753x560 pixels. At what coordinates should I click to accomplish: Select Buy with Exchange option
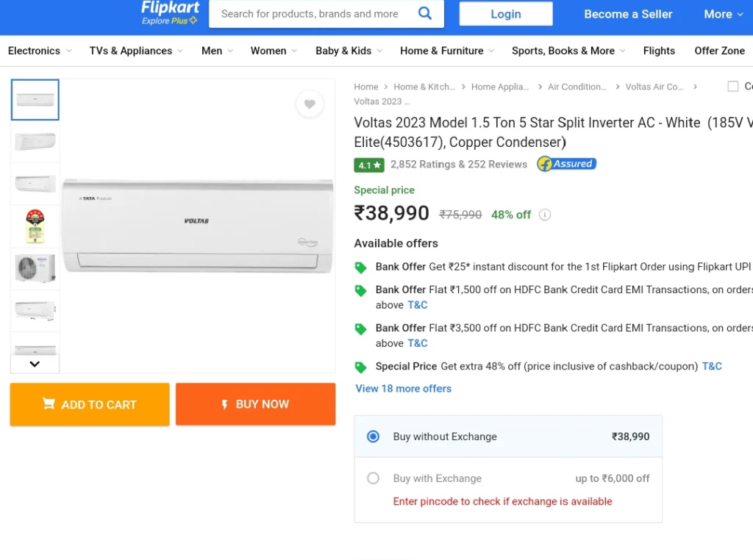pyautogui.click(x=373, y=478)
